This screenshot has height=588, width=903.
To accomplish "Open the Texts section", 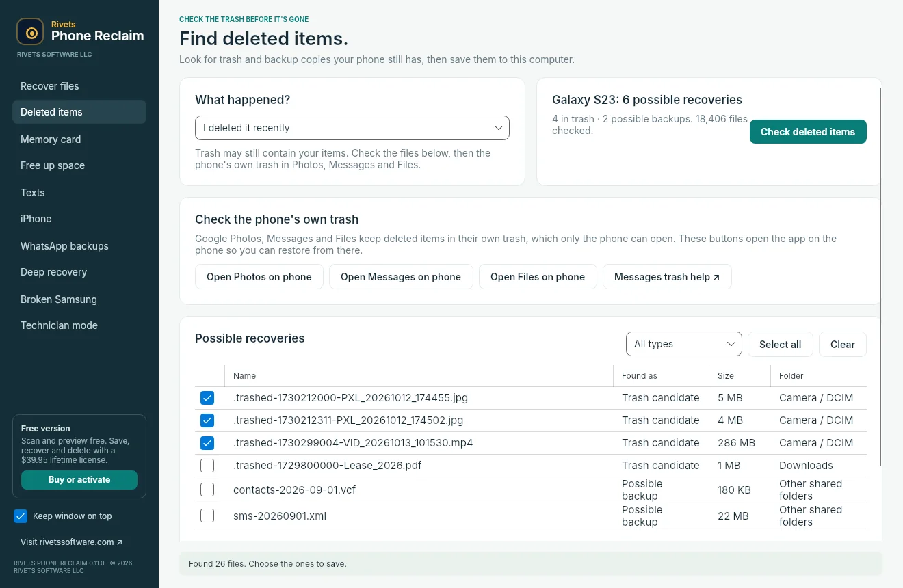I will (x=79, y=193).
